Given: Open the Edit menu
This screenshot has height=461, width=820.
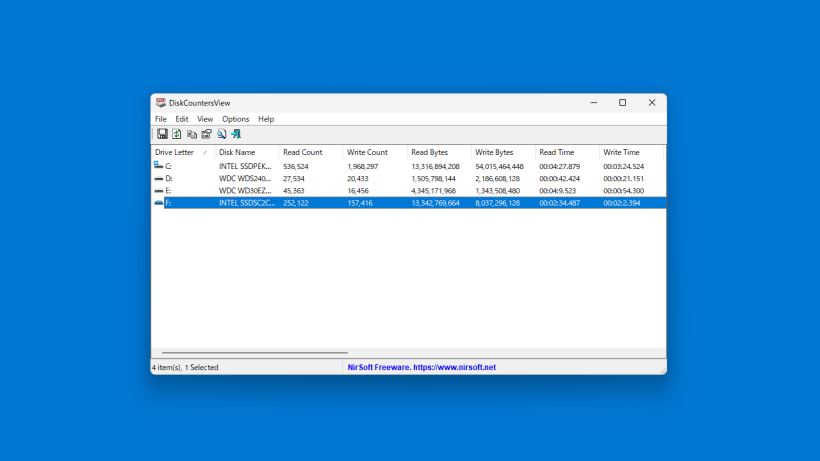Looking at the screenshot, I should 181,119.
